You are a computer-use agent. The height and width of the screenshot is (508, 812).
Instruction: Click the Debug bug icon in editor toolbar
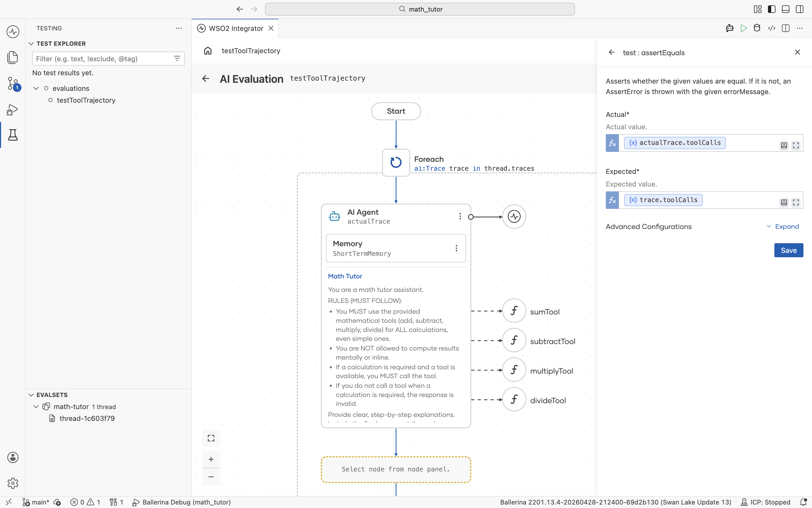tap(757, 28)
